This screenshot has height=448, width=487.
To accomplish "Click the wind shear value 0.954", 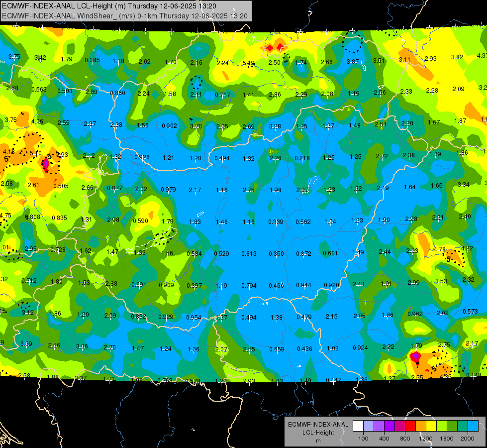I will click(194, 318).
